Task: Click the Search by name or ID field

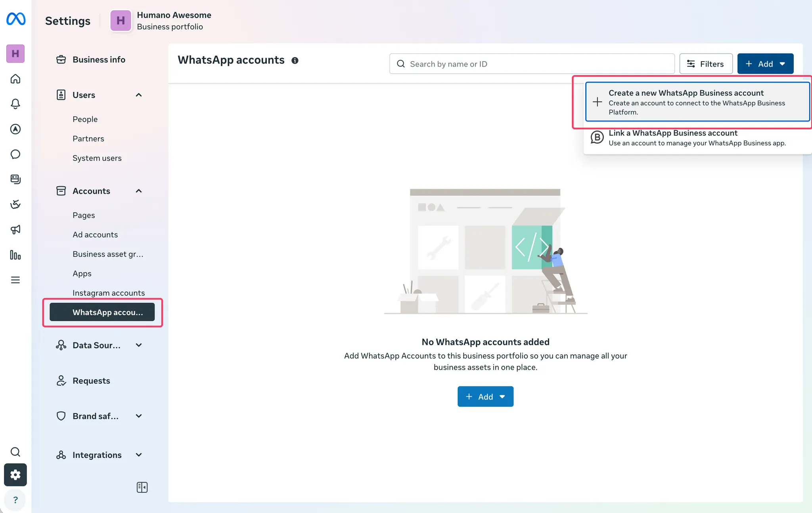Action: point(532,63)
